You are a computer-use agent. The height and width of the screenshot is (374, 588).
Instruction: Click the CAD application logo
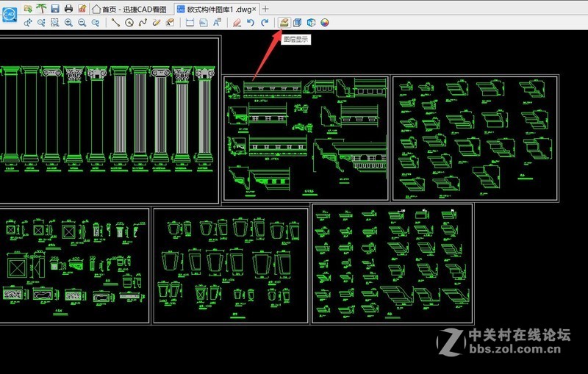pyautogui.click(x=9, y=15)
